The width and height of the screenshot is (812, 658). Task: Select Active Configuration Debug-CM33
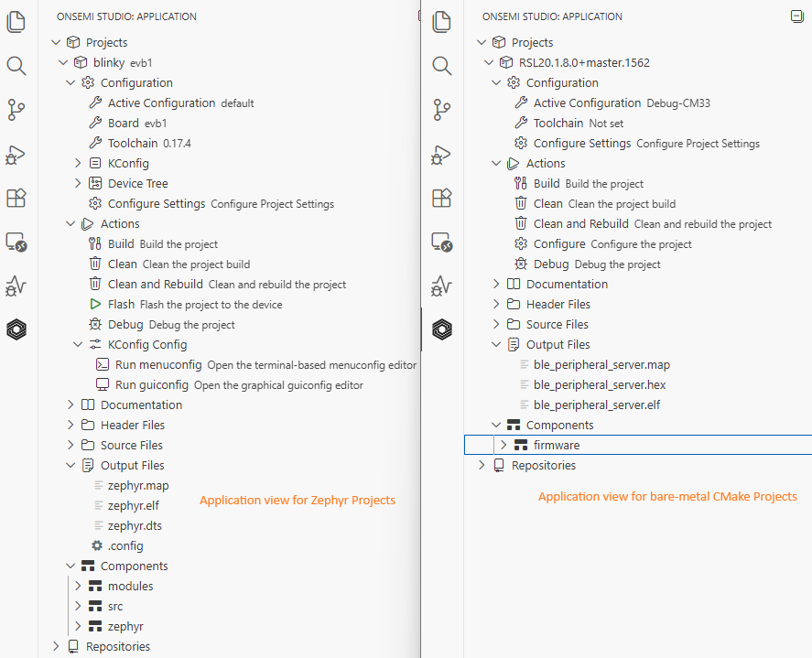(x=586, y=102)
